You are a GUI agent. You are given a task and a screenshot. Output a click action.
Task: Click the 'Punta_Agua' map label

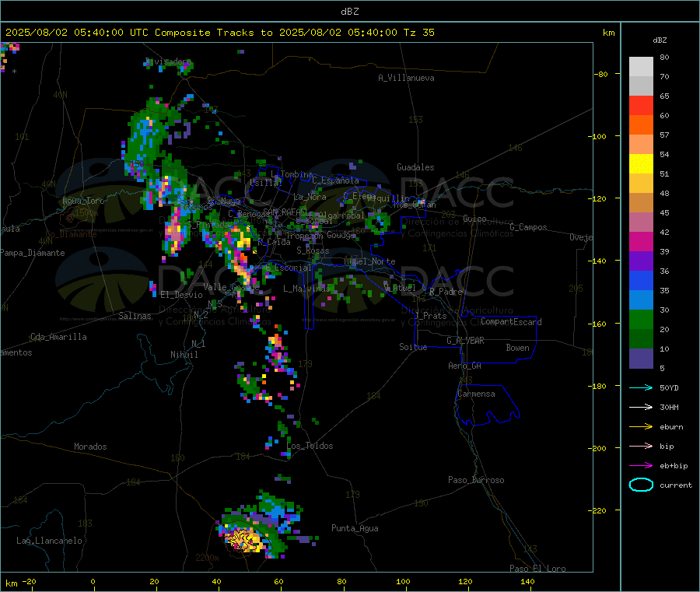click(355, 528)
